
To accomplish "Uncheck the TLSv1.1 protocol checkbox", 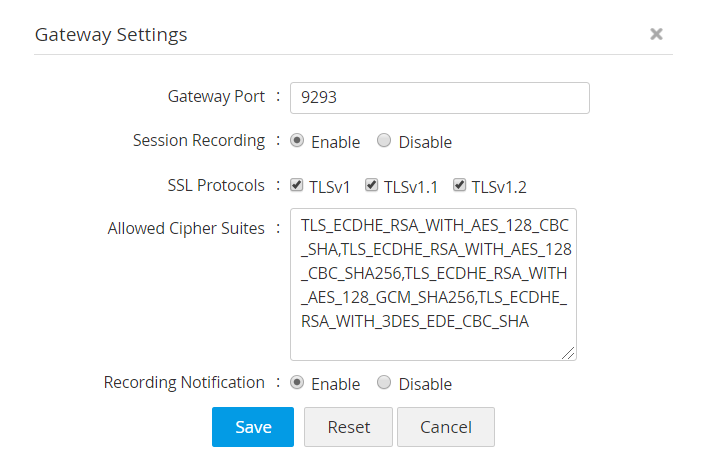I will click(x=371, y=185).
